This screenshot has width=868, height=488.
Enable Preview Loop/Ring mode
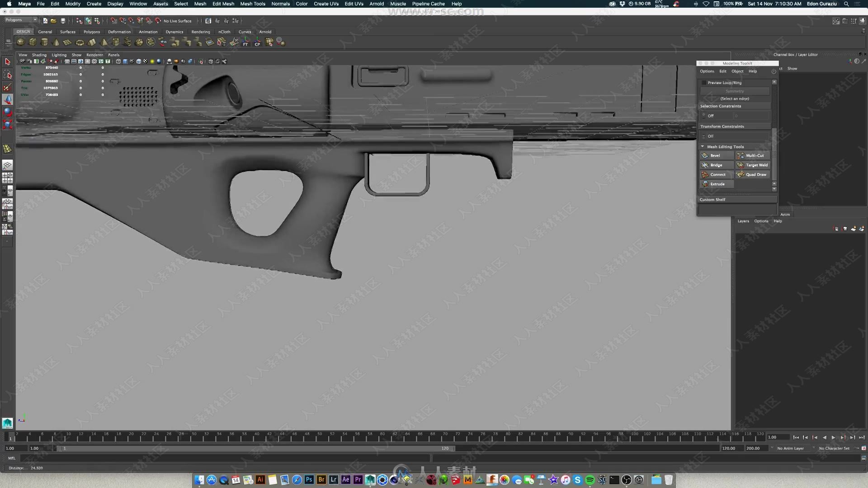click(x=704, y=82)
